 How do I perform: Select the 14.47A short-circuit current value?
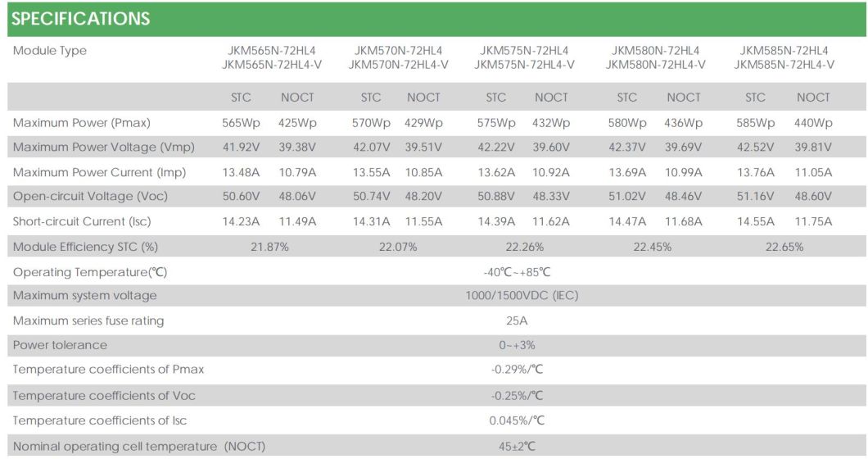pos(627,221)
